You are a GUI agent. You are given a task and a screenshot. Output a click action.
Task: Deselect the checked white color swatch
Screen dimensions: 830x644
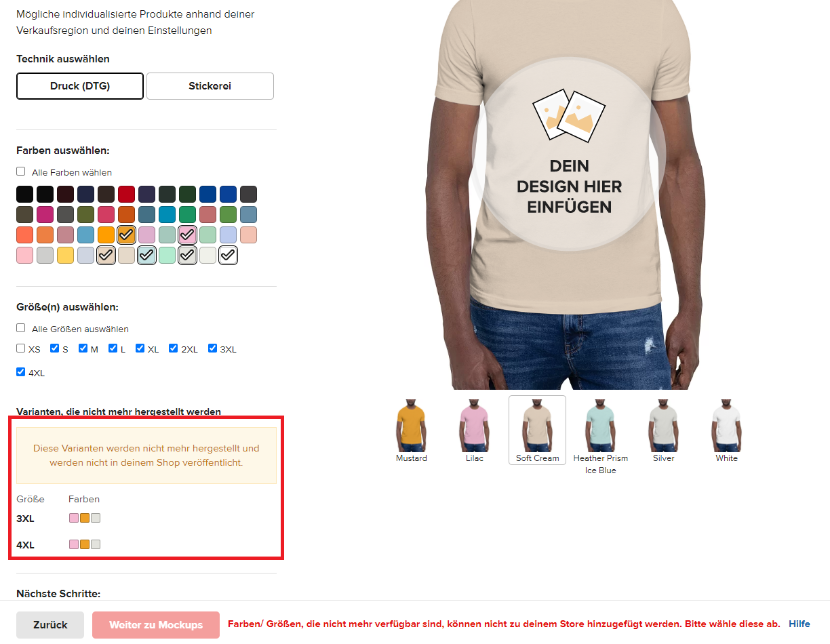[229, 256]
